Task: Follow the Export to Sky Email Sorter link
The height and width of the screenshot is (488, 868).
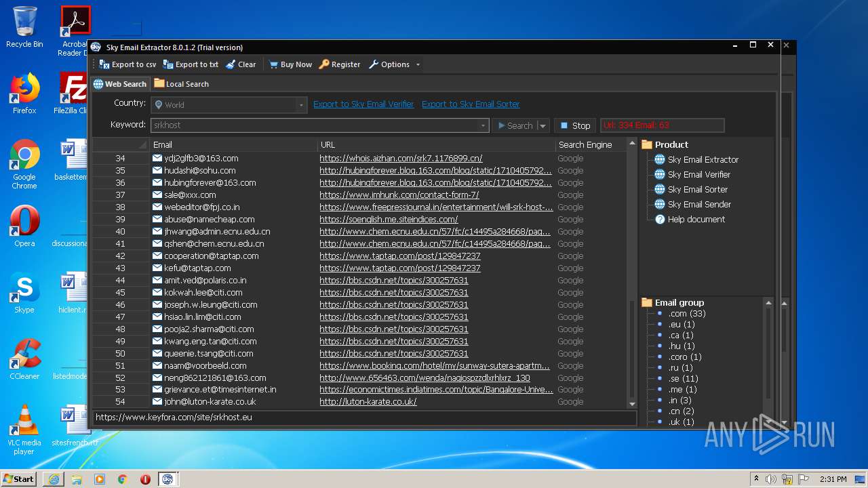Action: [471, 104]
